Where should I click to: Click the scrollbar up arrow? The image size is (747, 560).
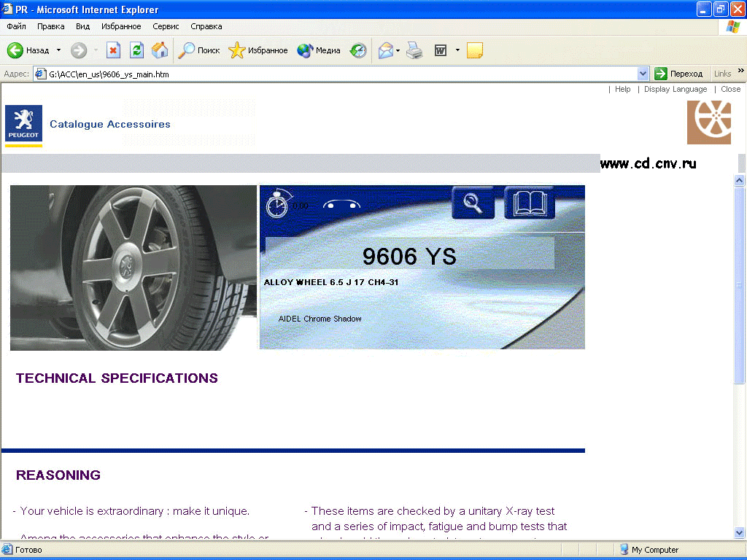tap(740, 181)
